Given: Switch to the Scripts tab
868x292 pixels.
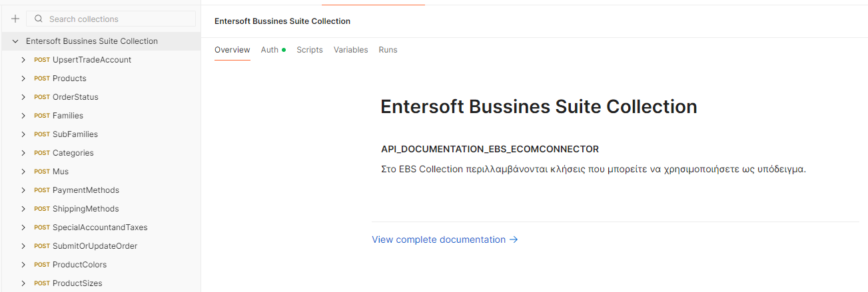Looking at the screenshot, I should (310, 50).
